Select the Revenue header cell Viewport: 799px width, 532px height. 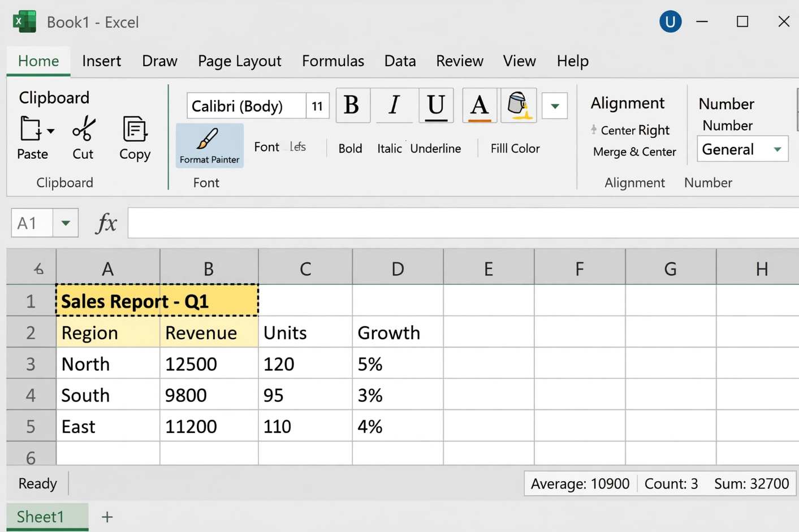[x=209, y=332]
